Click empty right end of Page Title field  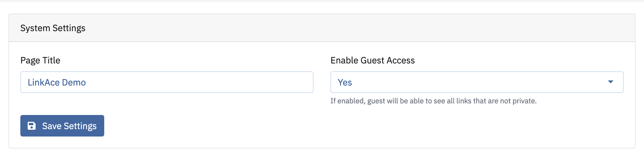282,82
